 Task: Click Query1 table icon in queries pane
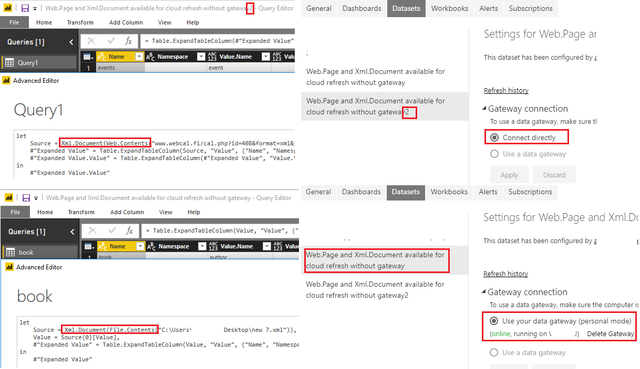[x=9, y=62]
